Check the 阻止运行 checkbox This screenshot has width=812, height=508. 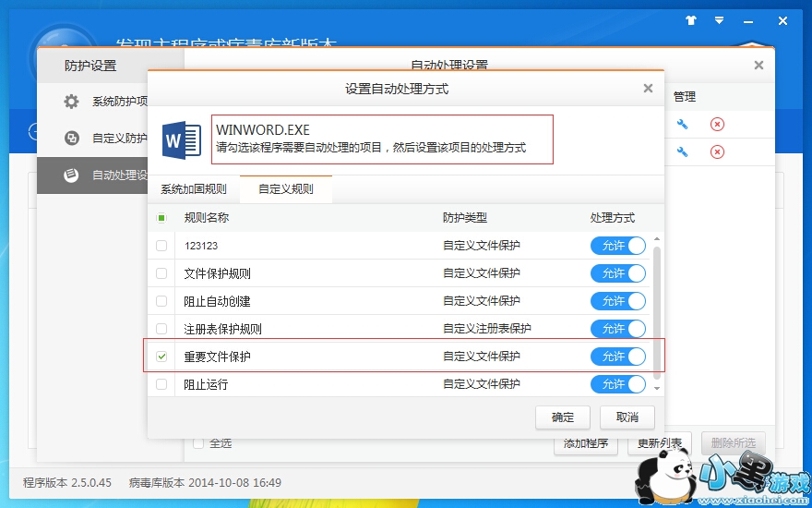pos(161,384)
